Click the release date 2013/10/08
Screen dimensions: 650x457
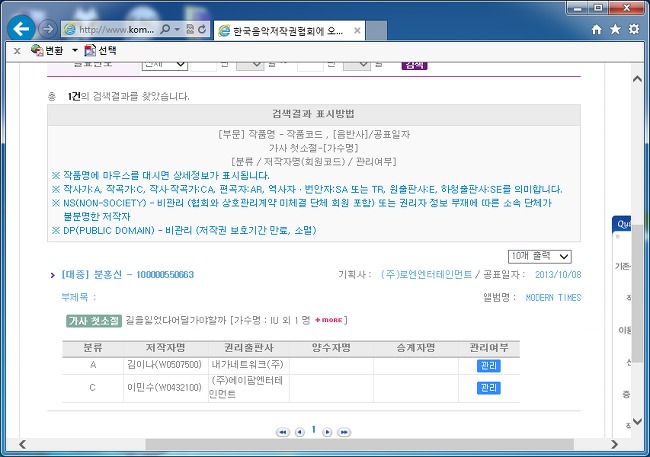(x=558, y=275)
